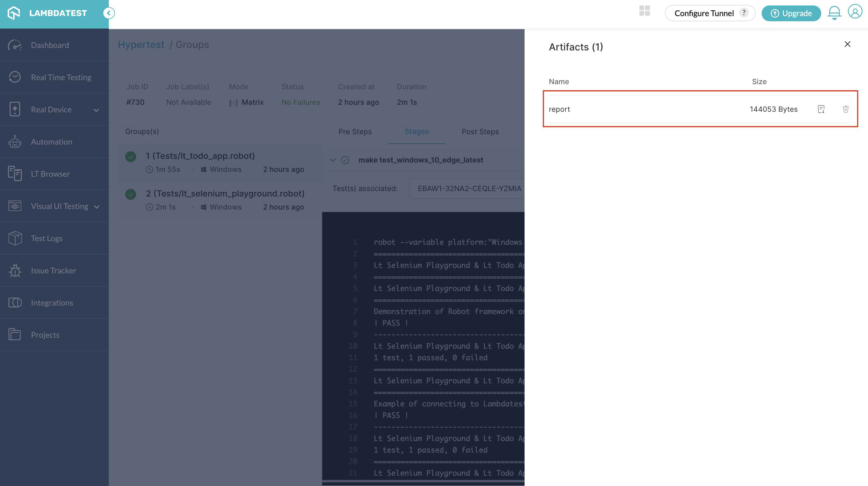Click the Configure Tunnel help question mark

pyautogui.click(x=744, y=13)
